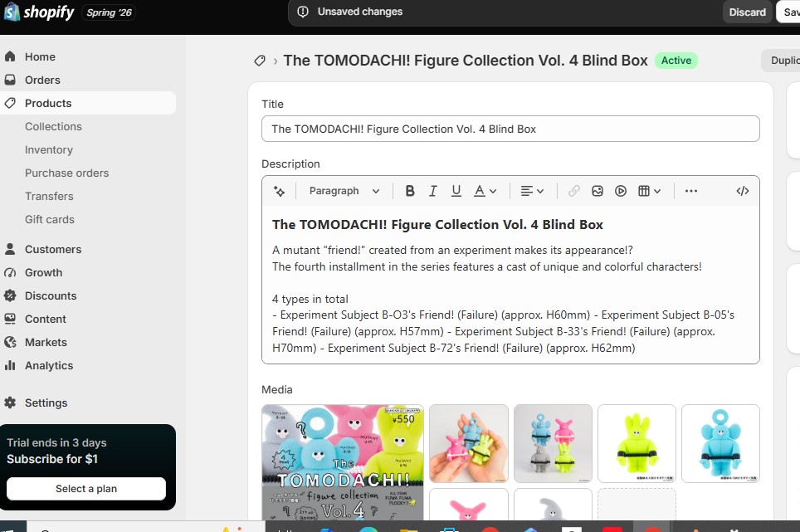Open Purchase orders page

tap(67, 173)
